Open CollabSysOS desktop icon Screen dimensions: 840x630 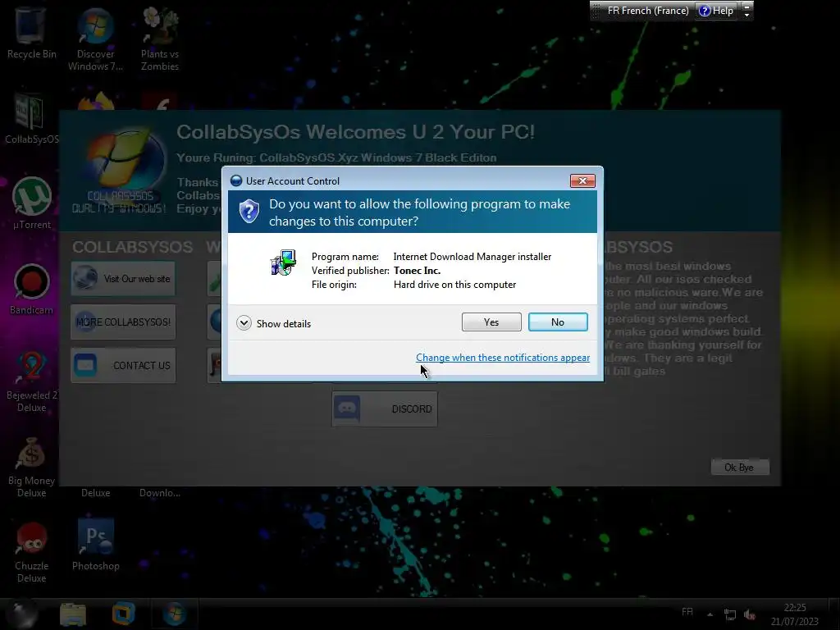click(31, 119)
